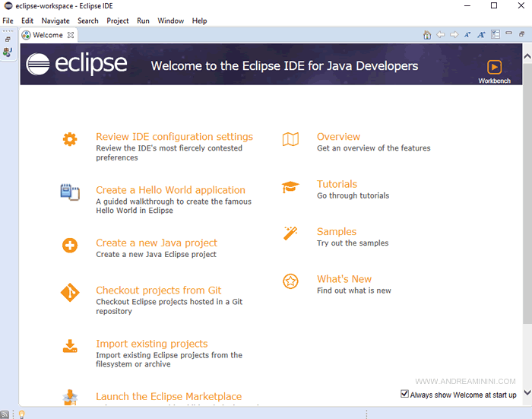Click the Reduce font size icon
532x419 pixels.
click(467, 35)
